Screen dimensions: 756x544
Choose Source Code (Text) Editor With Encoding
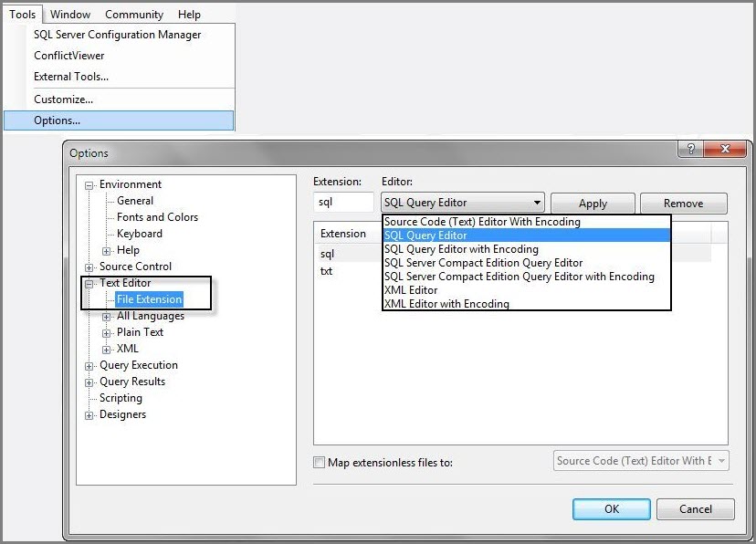[527, 222]
